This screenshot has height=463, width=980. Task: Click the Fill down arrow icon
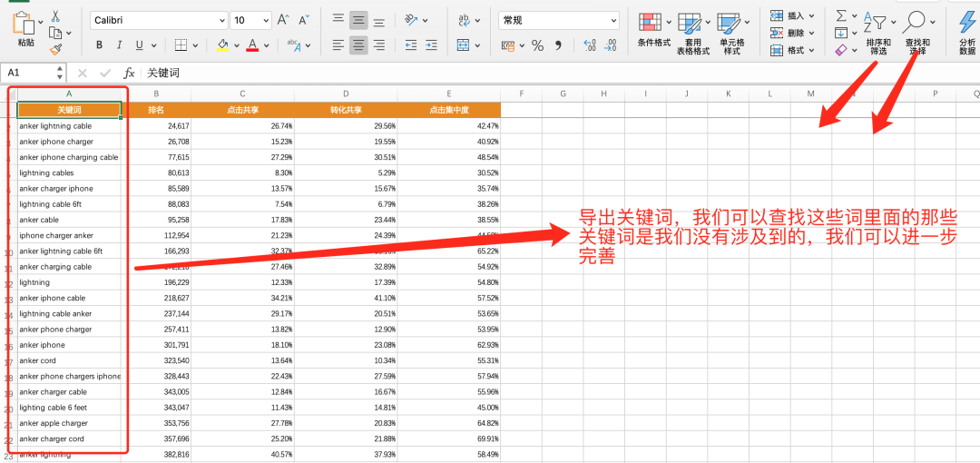click(x=841, y=33)
